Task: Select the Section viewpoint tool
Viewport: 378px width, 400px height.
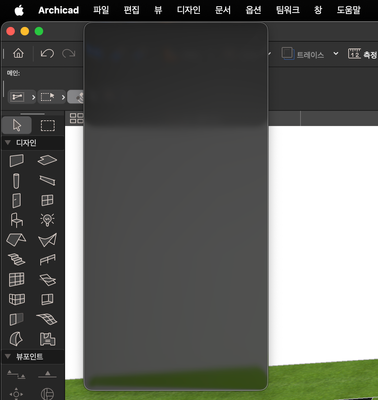Action: click(16, 375)
